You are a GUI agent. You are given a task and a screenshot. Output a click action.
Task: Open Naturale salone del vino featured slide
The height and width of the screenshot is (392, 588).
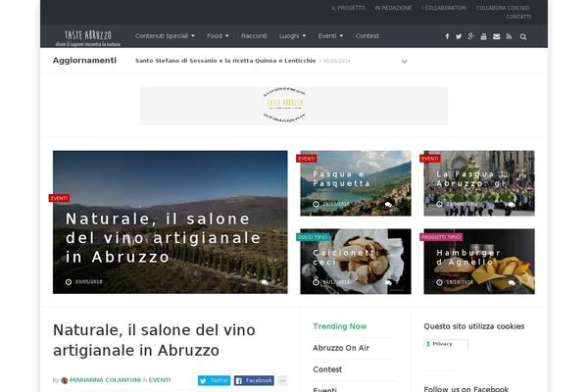pos(171,222)
